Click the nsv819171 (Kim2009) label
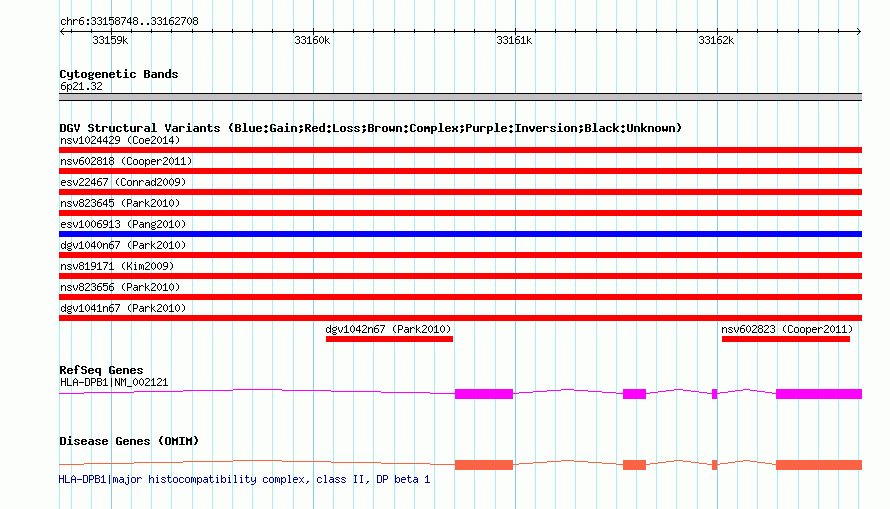890x509 pixels. 117,266
